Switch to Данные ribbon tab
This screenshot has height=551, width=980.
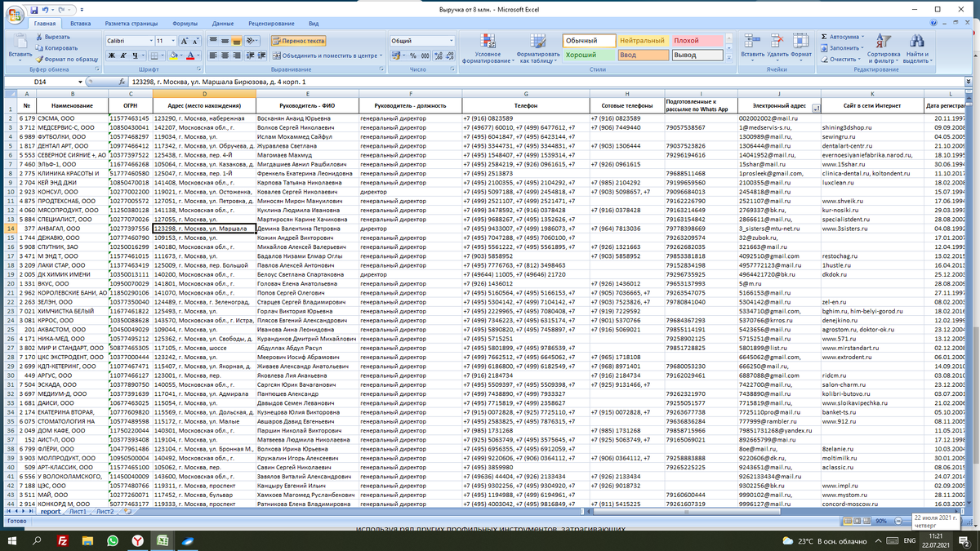pyautogui.click(x=223, y=24)
